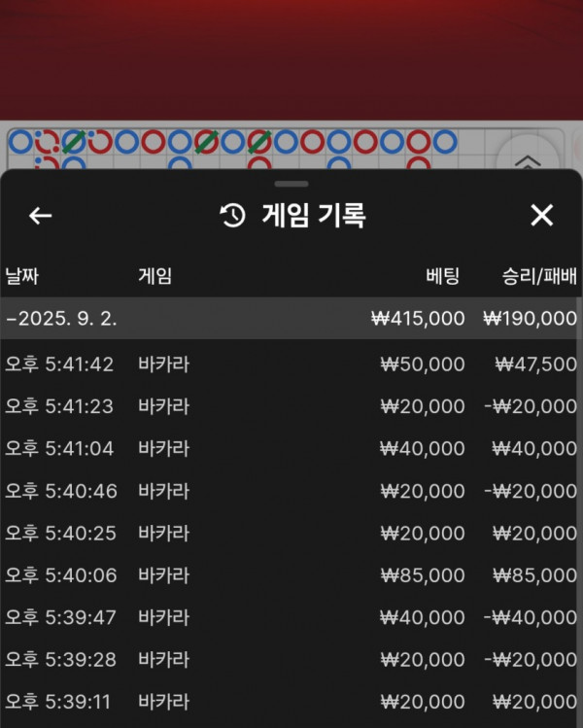The height and width of the screenshot is (728, 583).
Task: Select the 오후 5:39:47 game row
Action: 291,617
